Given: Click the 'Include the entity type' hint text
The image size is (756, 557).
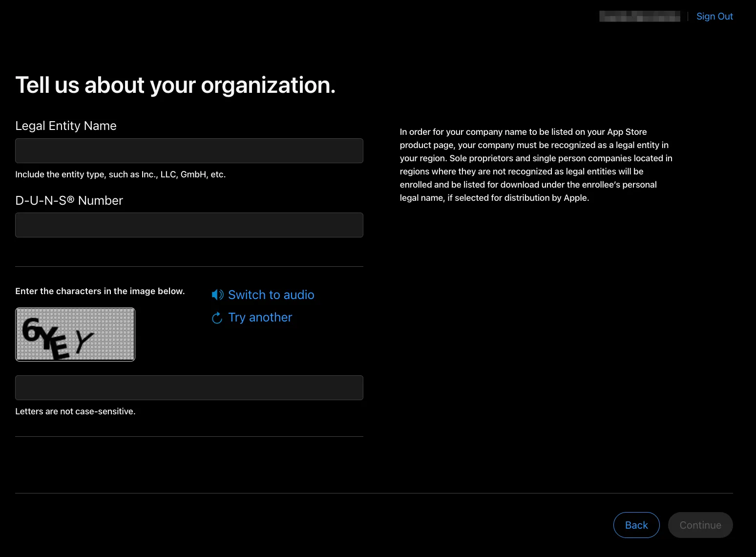Looking at the screenshot, I should tap(120, 174).
